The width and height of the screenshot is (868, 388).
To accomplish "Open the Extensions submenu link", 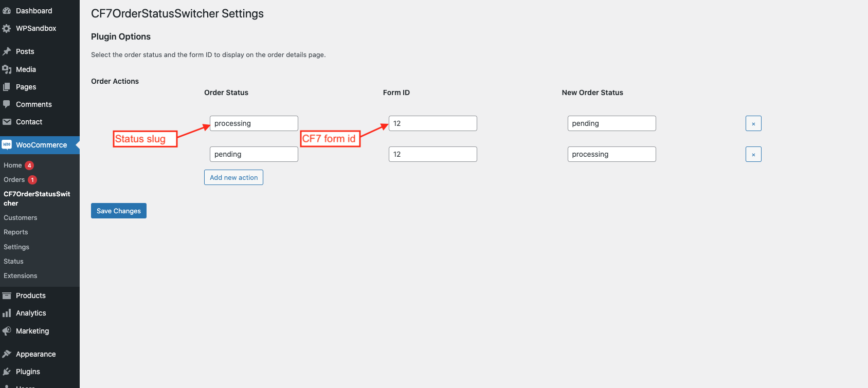I will (x=21, y=276).
